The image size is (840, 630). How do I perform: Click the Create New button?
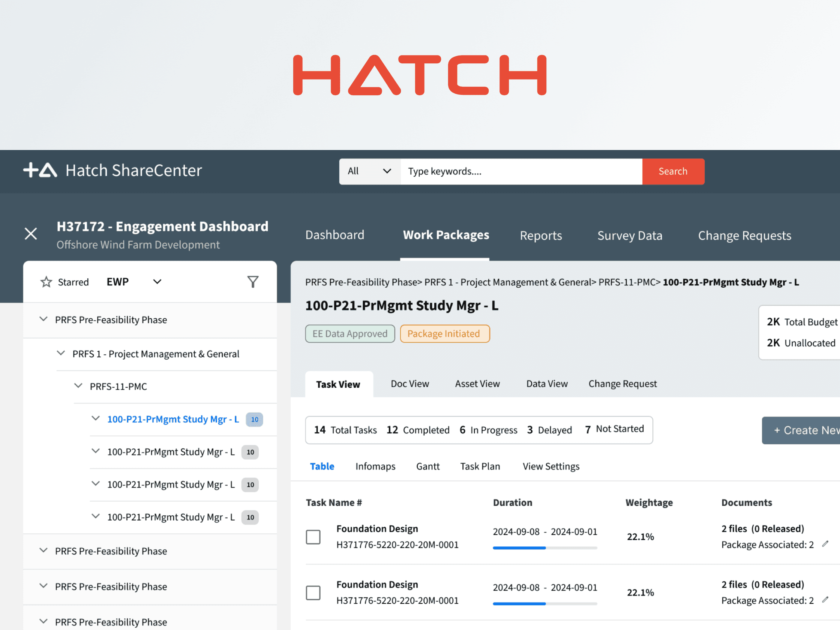tap(801, 430)
